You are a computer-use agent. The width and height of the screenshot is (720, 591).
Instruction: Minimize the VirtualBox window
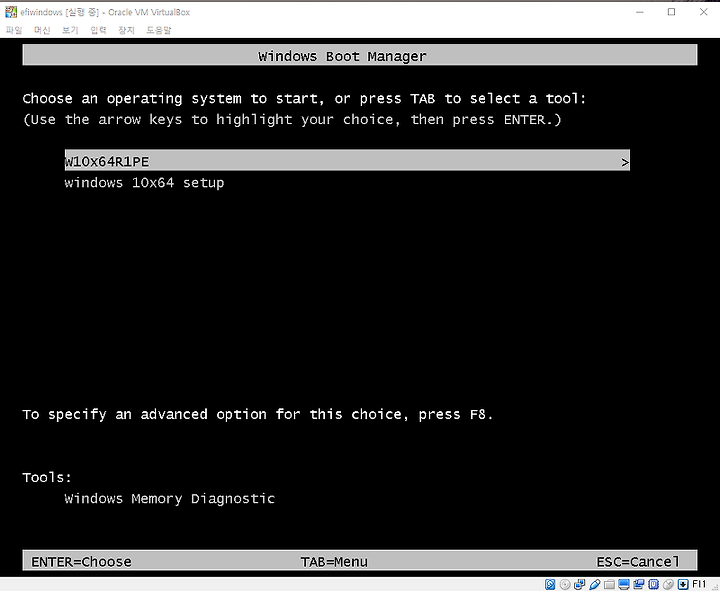click(640, 12)
